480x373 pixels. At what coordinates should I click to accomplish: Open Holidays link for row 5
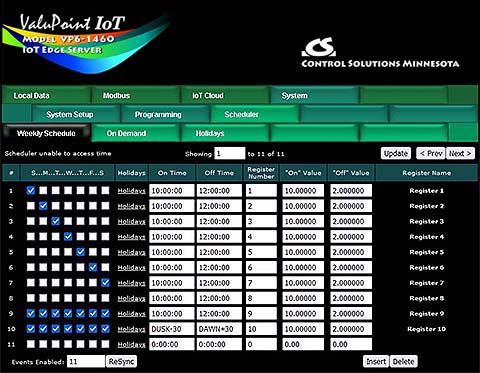pos(131,252)
